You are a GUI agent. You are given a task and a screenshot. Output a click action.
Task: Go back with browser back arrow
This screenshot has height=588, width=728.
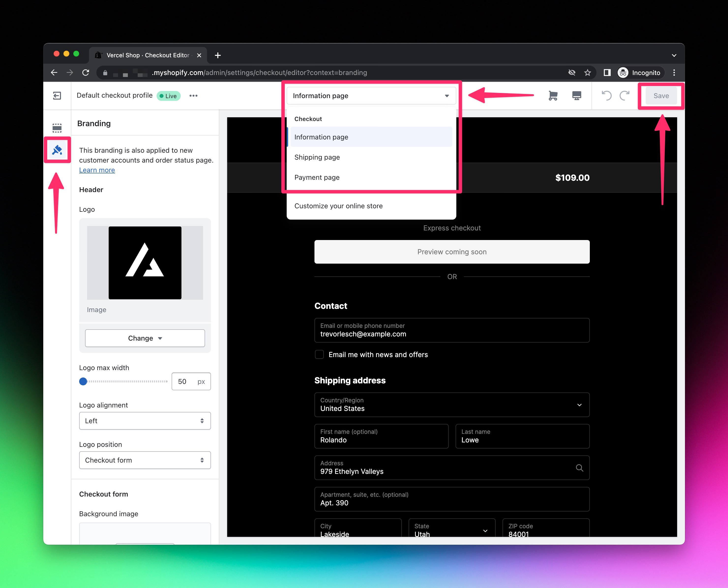click(x=54, y=73)
